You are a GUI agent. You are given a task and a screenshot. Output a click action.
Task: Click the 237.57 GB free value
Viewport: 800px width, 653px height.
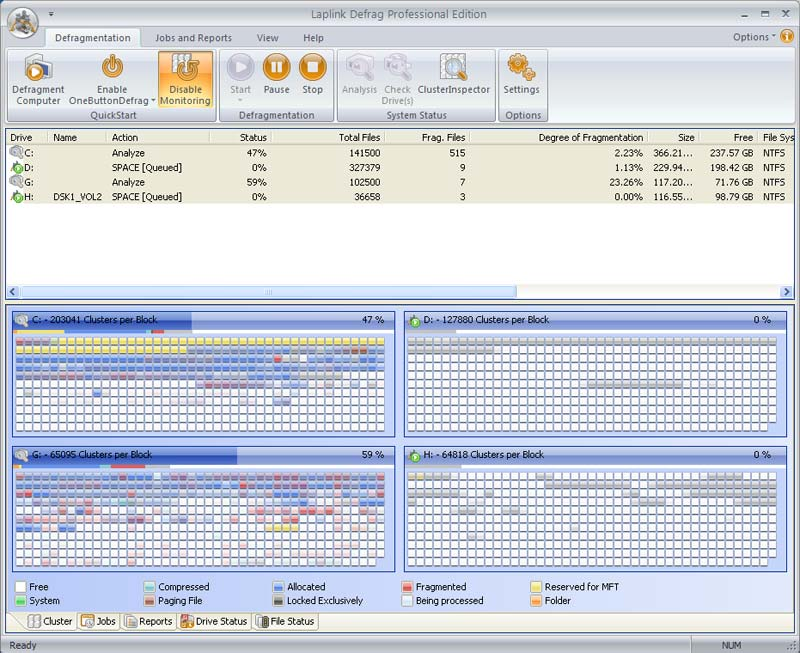[x=731, y=153]
